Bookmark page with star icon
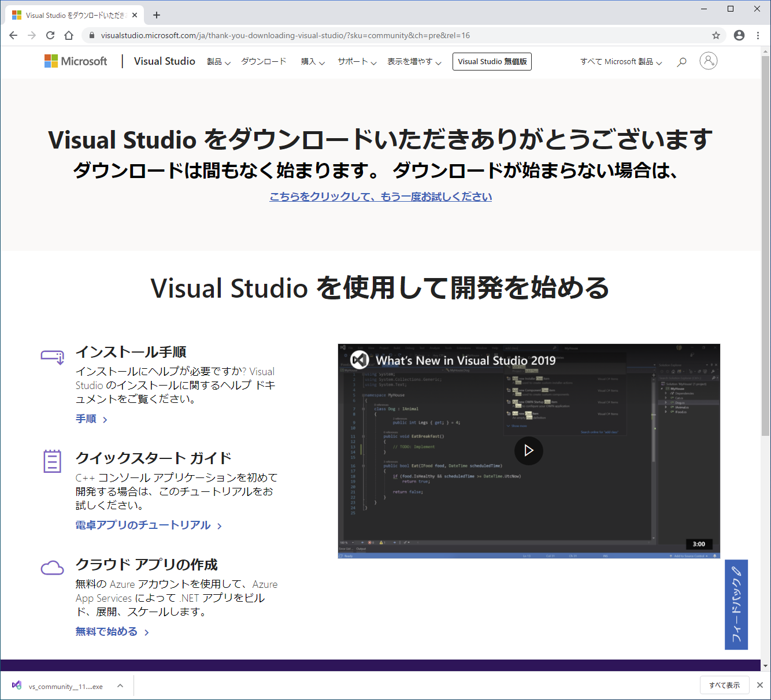This screenshot has height=700, width=771. pyautogui.click(x=716, y=35)
